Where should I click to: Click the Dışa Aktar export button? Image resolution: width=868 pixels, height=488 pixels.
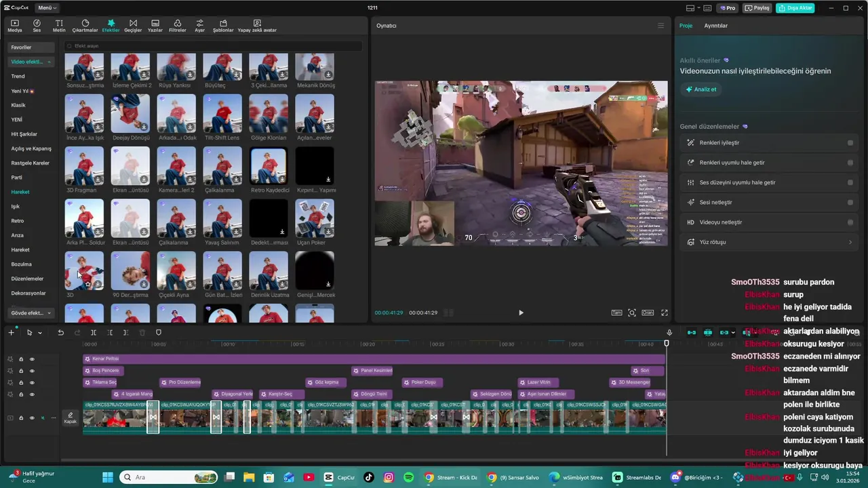(x=795, y=8)
